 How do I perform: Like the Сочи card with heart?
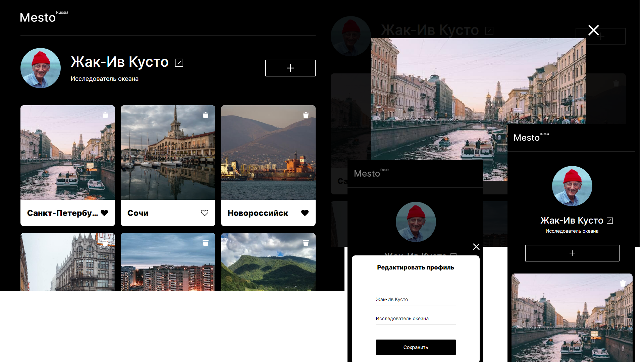[x=205, y=213]
